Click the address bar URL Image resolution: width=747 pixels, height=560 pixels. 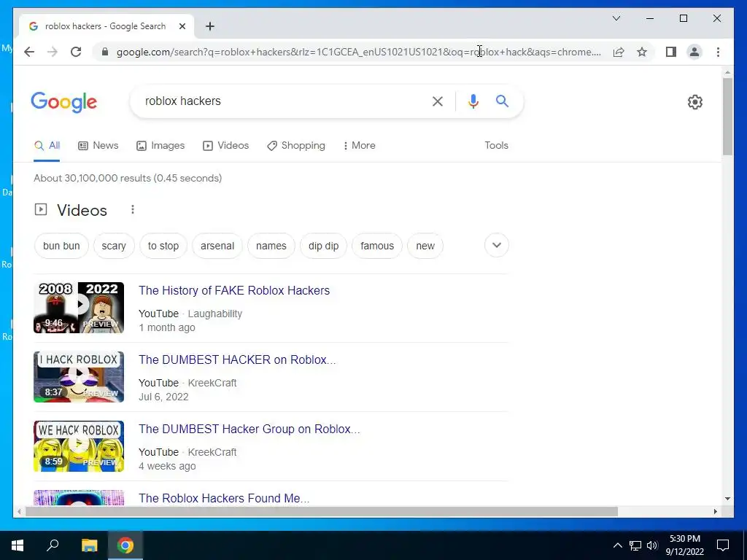pos(358,52)
